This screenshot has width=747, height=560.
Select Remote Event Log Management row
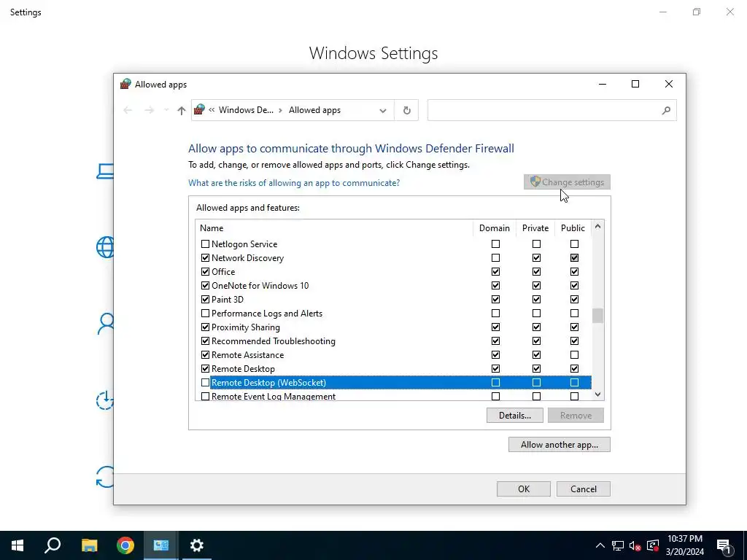(x=393, y=396)
